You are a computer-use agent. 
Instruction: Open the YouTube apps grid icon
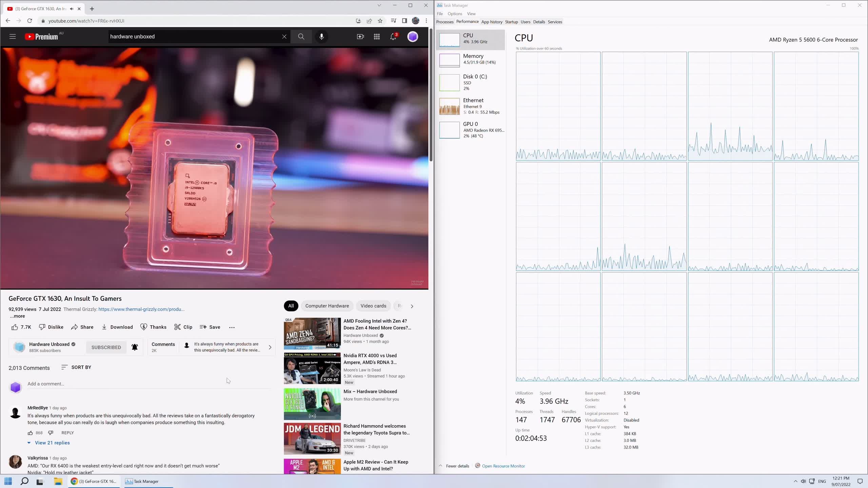(377, 37)
